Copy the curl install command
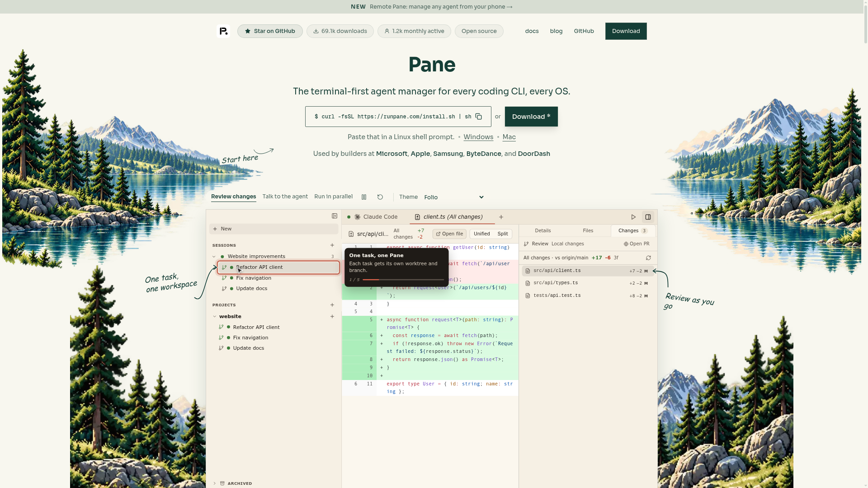Image resolution: width=868 pixels, height=488 pixels. tap(479, 117)
